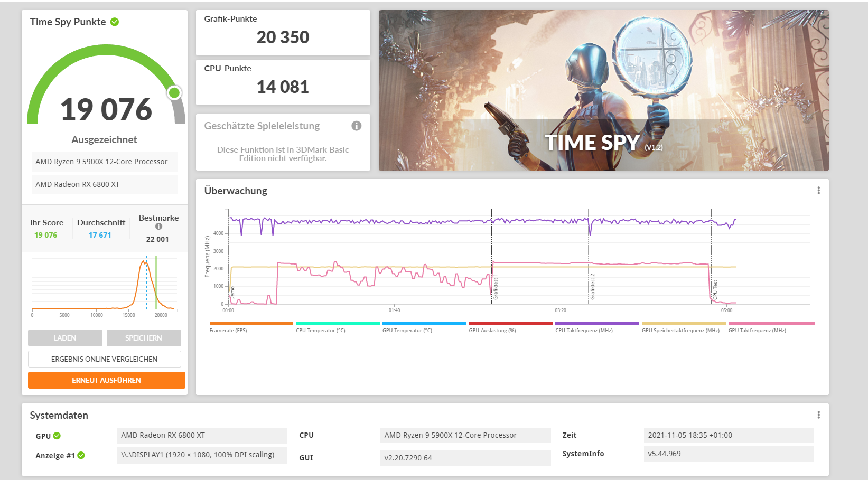Click the SystemInfo version v5.44.969
The image size is (868, 480).
click(729, 454)
